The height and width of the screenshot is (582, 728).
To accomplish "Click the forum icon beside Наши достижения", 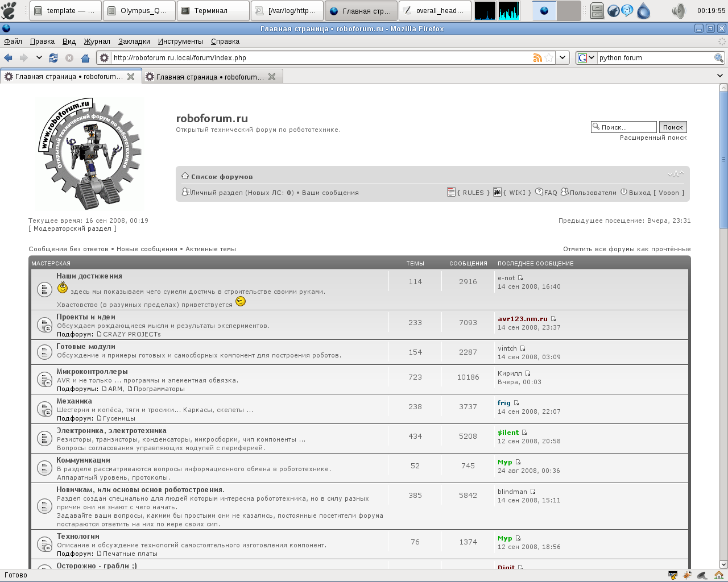I will coord(44,290).
